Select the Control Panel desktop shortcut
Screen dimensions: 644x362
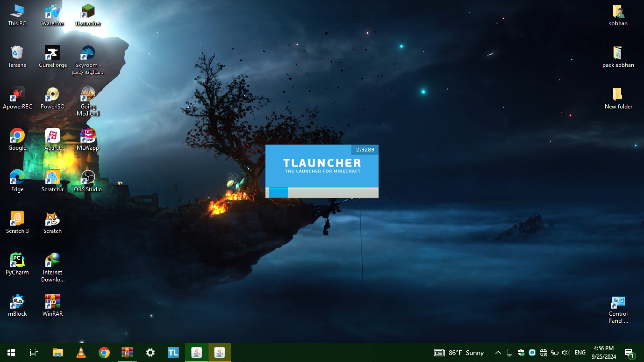point(618,309)
